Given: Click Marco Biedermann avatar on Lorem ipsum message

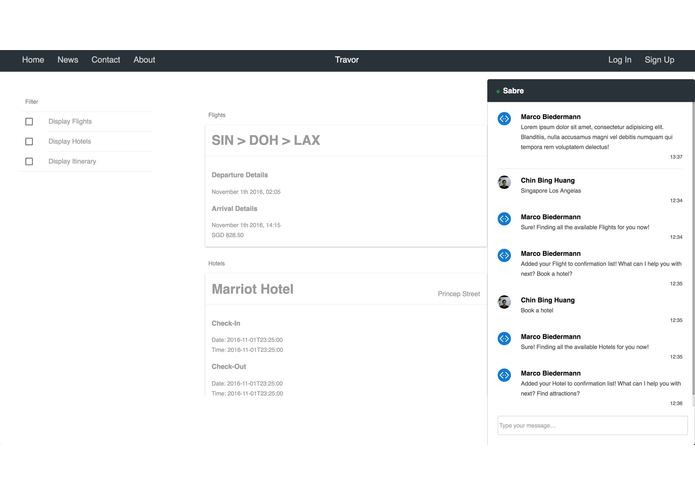Looking at the screenshot, I should pyautogui.click(x=504, y=119).
